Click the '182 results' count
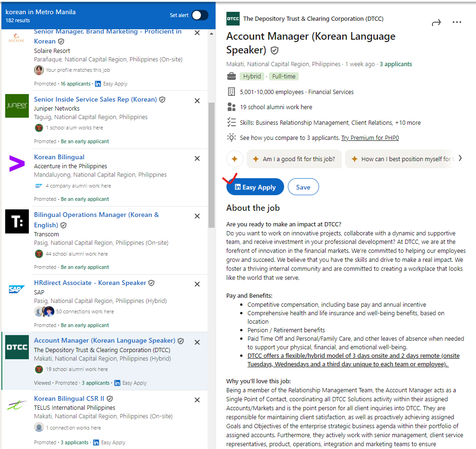 tap(17, 20)
